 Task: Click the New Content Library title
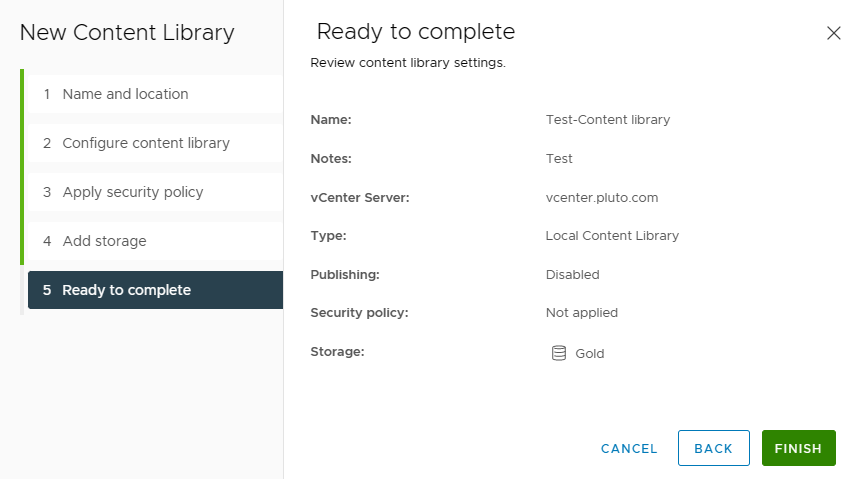coord(127,33)
